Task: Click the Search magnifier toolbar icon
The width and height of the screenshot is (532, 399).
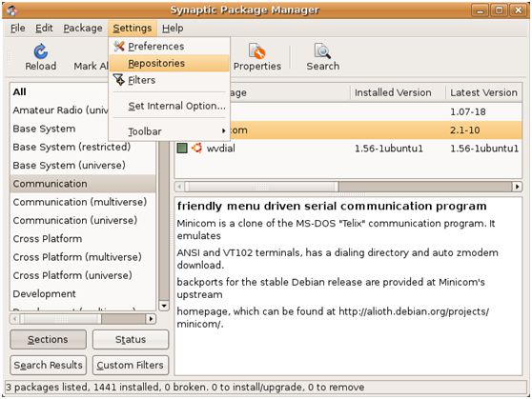Action: pos(322,51)
